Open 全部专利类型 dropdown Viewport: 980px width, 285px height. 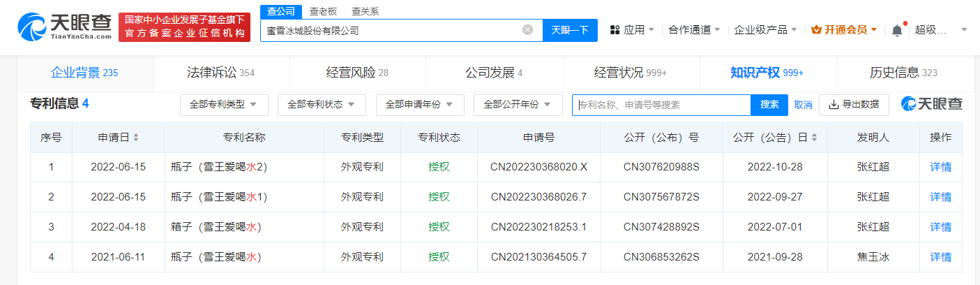click(224, 105)
